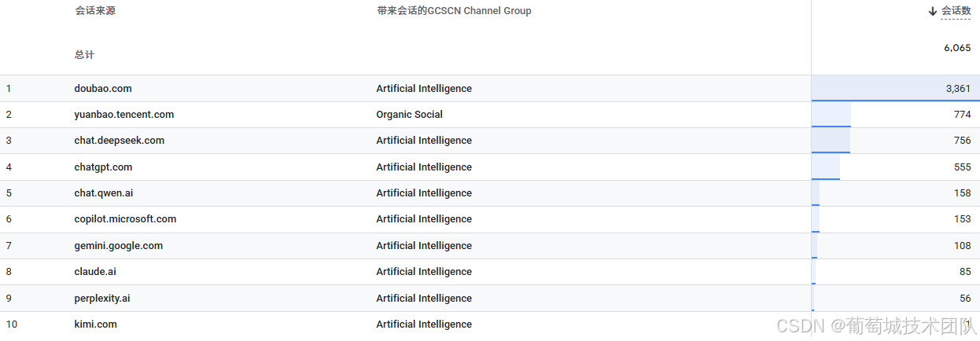
Task: Click the Organic Social channel group cell
Action: (x=409, y=115)
